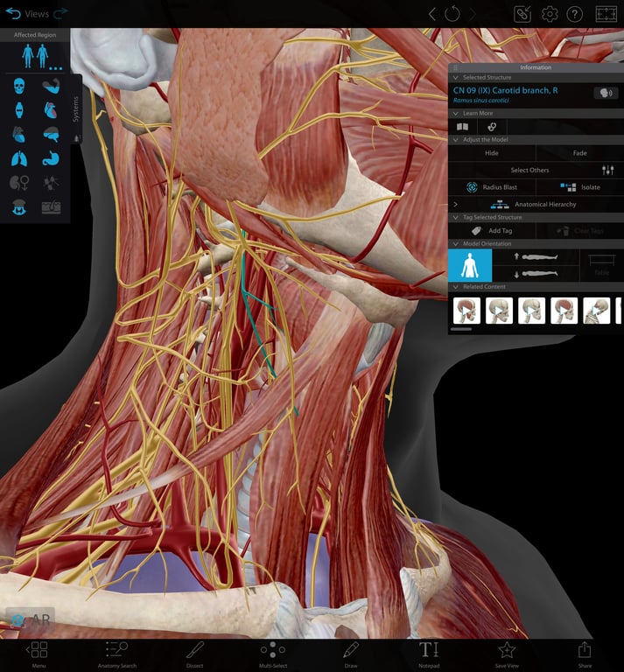
Task: Toggle the gray-blue heart system icon
Action: 19,135
